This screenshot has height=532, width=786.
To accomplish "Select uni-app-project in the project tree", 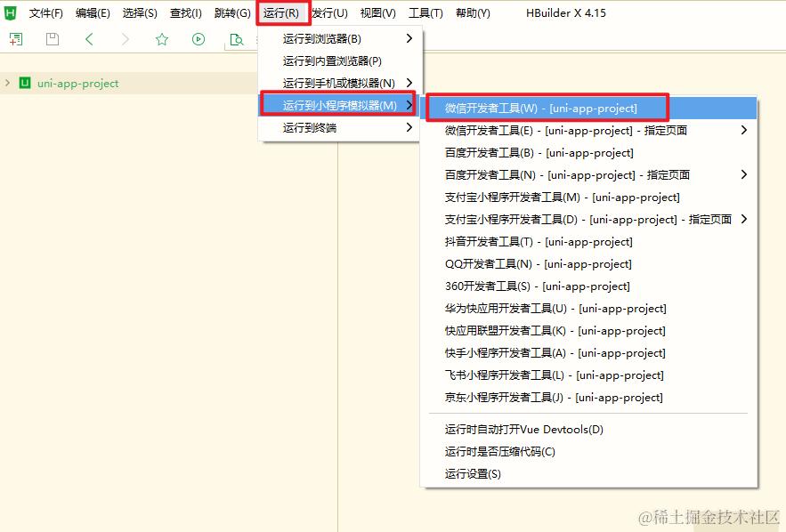I will pyautogui.click(x=77, y=83).
